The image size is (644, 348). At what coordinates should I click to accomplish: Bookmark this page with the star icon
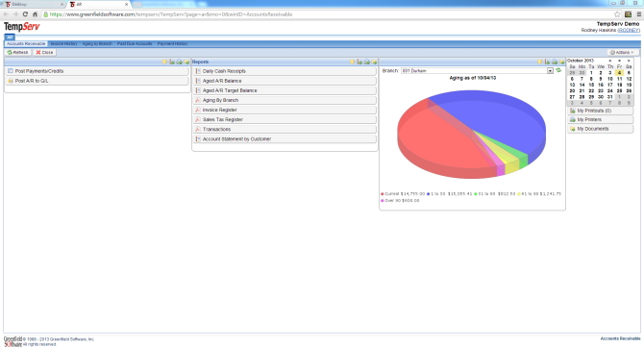[617, 14]
